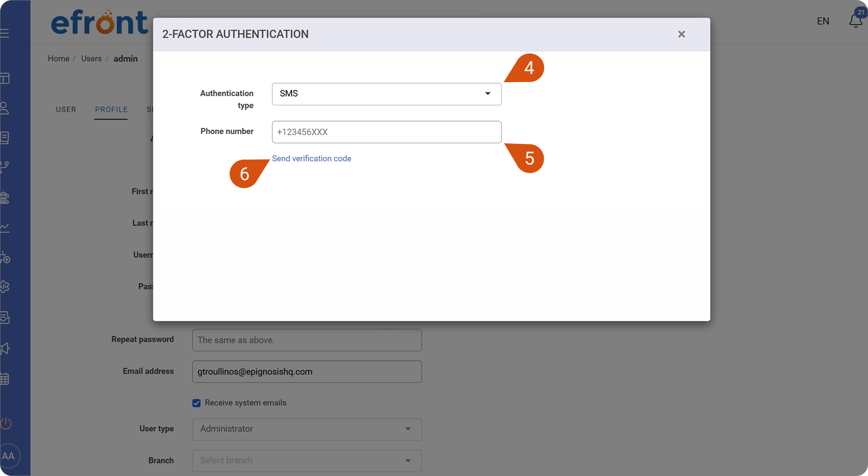This screenshot has width=868, height=476.
Task: Click the Branch label
Action: coord(161,461)
